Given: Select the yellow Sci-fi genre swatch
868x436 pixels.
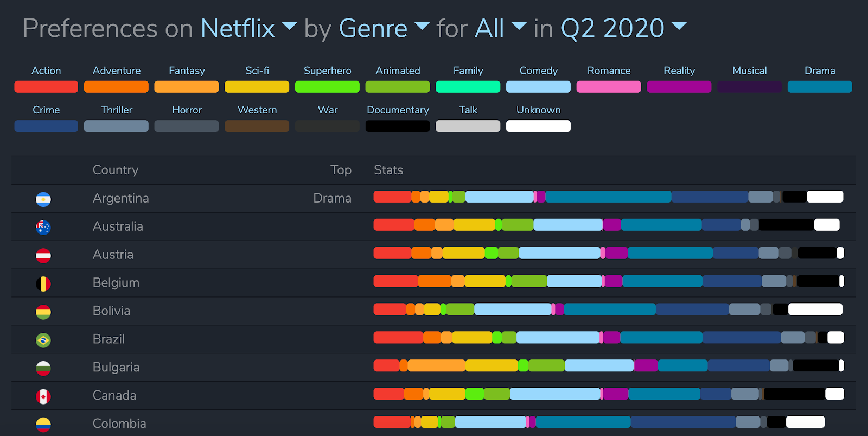Looking at the screenshot, I should point(257,87).
